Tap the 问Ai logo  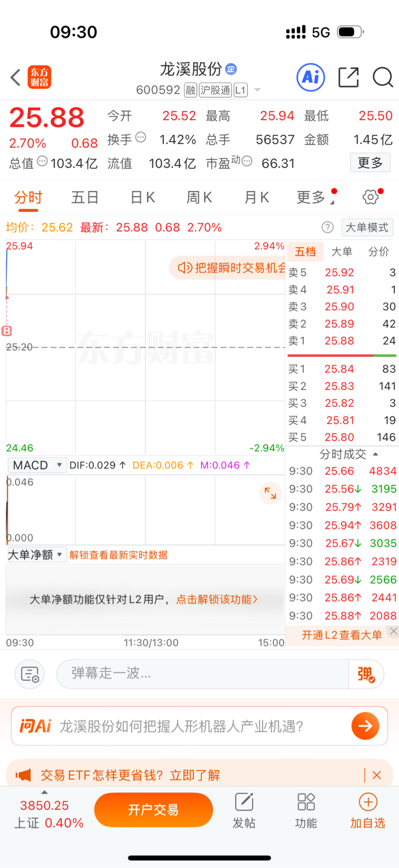pos(35,726)
